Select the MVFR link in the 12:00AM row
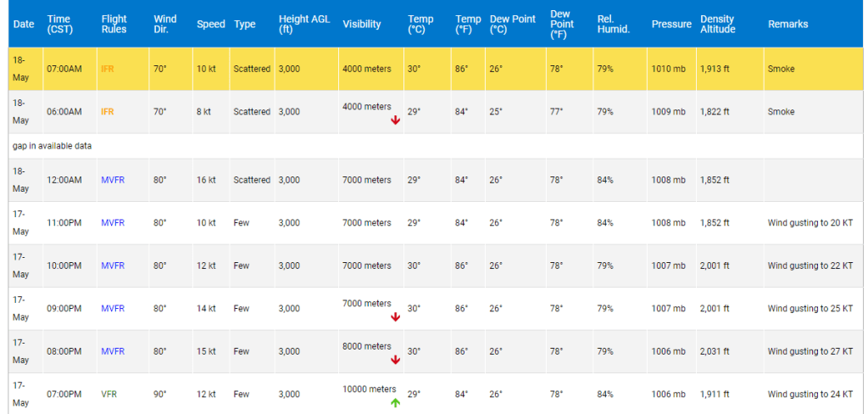The image size is (868, 414). tap(113, 180)
